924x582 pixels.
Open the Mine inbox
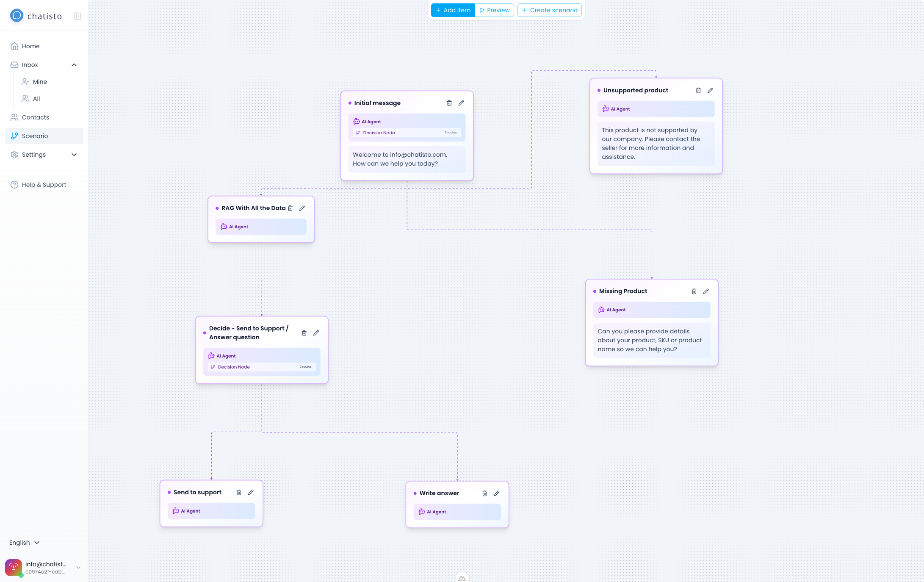(40, 82)
